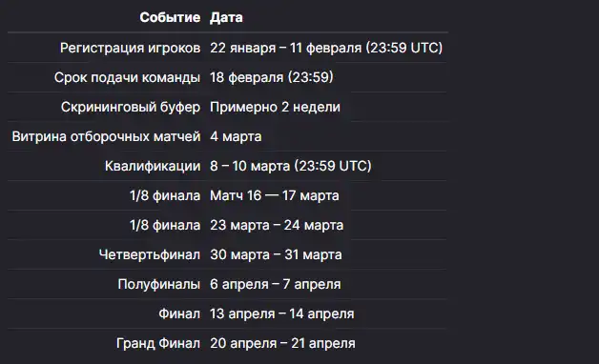Click the 18 февраля (23:59) date

[x=271, y=77]
